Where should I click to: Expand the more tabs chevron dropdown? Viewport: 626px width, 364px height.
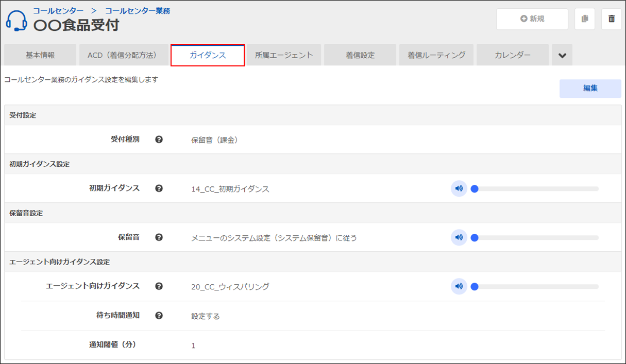click(x=562, y=55)
